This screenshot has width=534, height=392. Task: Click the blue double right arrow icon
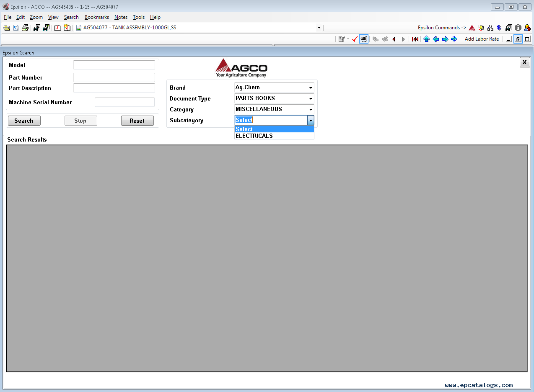pyautogui.click(x=454, y=39)
